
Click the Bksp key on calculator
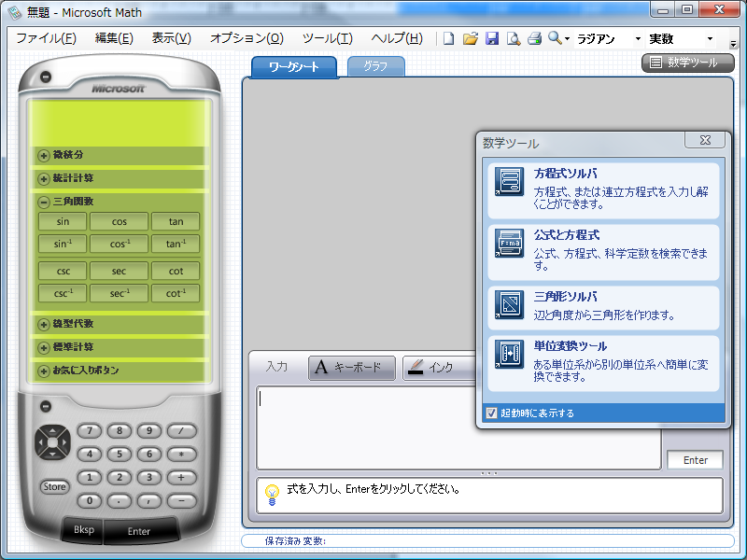[x=83, y=529]
